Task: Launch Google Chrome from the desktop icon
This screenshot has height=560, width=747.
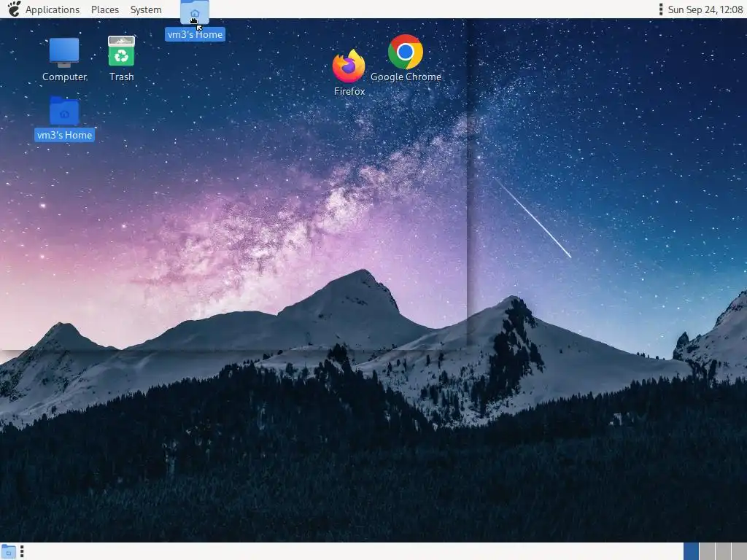Action: coord(406,52)
